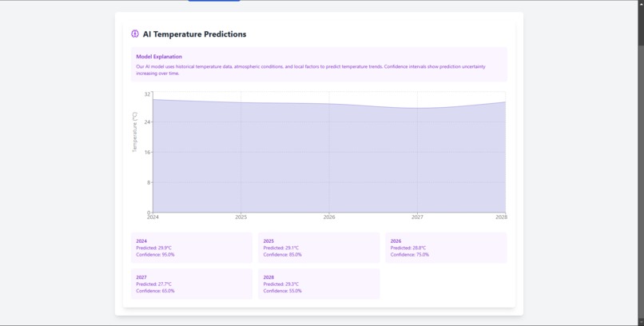
Task: Select the 2026 prediction card
Action: click(x=446, y=248)
